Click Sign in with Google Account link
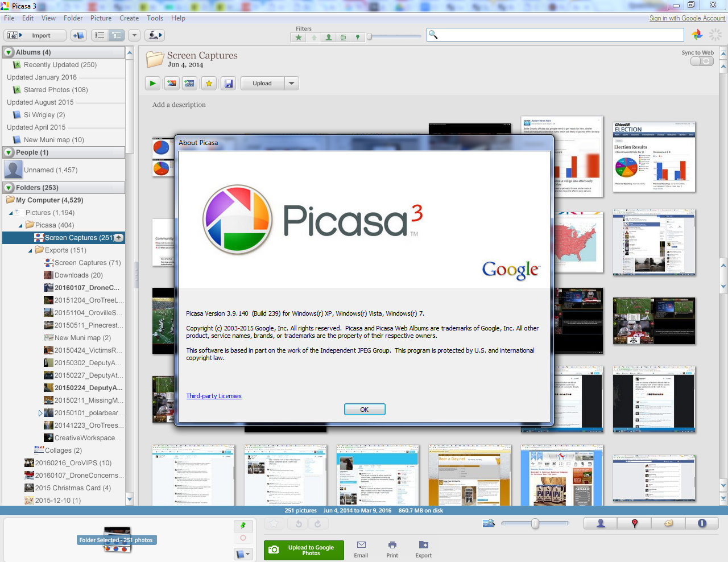Viewport: 728px width, 562px height. (687, 18)
